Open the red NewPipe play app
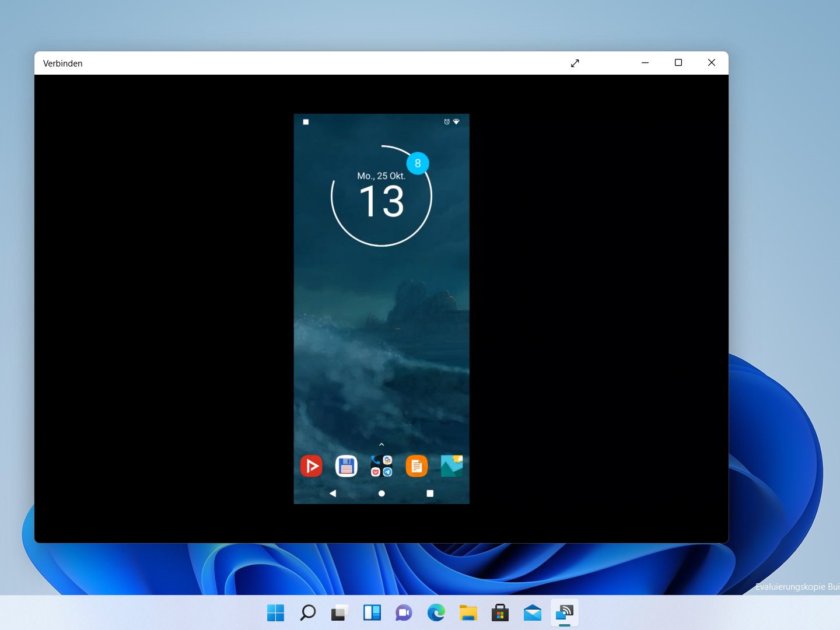840x630 pixels. [311, 466]
